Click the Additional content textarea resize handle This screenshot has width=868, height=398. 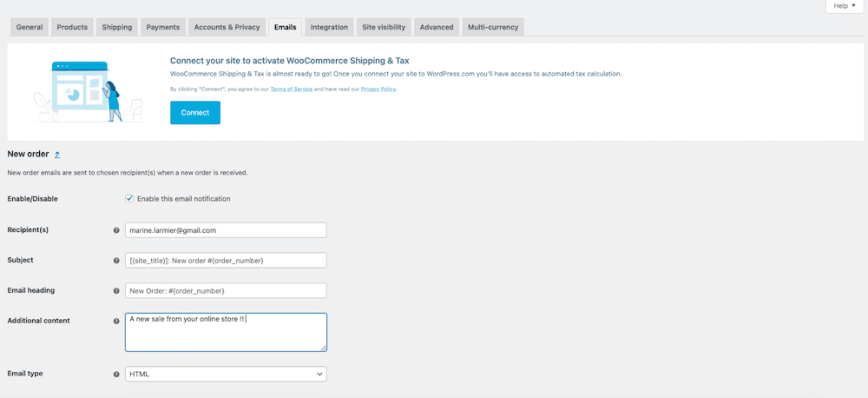[323, 348]
